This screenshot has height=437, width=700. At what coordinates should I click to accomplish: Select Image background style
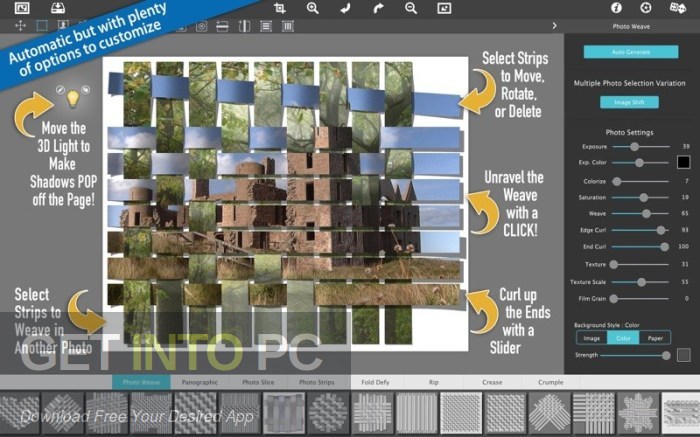pos(592,338)
